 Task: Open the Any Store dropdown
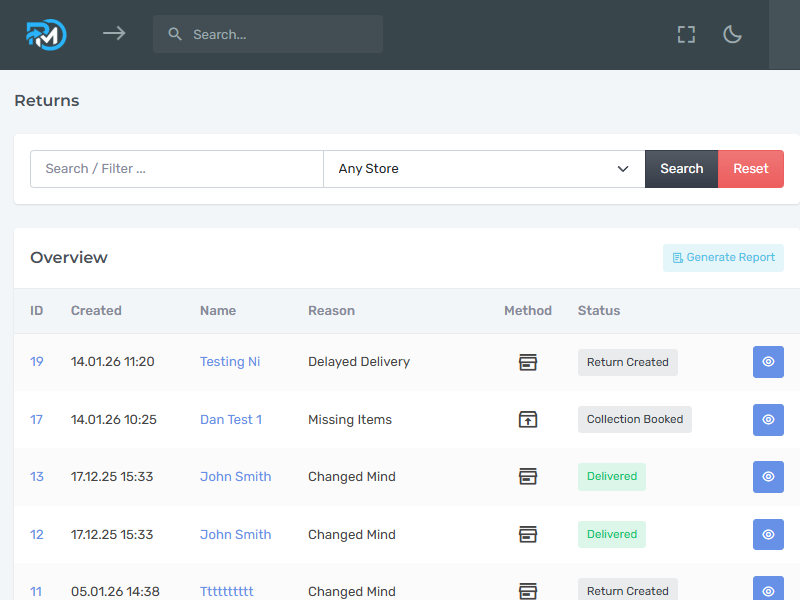coord(484,169)
